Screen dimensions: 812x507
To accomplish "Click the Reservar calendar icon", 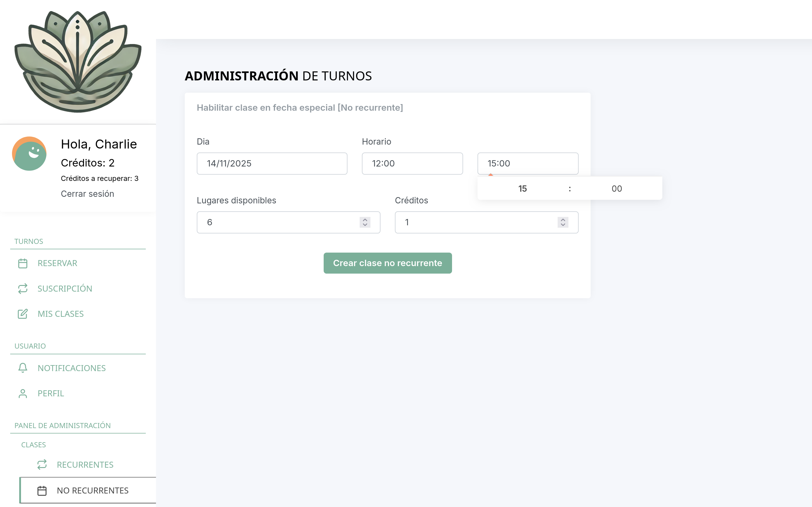I will (22, 263).
